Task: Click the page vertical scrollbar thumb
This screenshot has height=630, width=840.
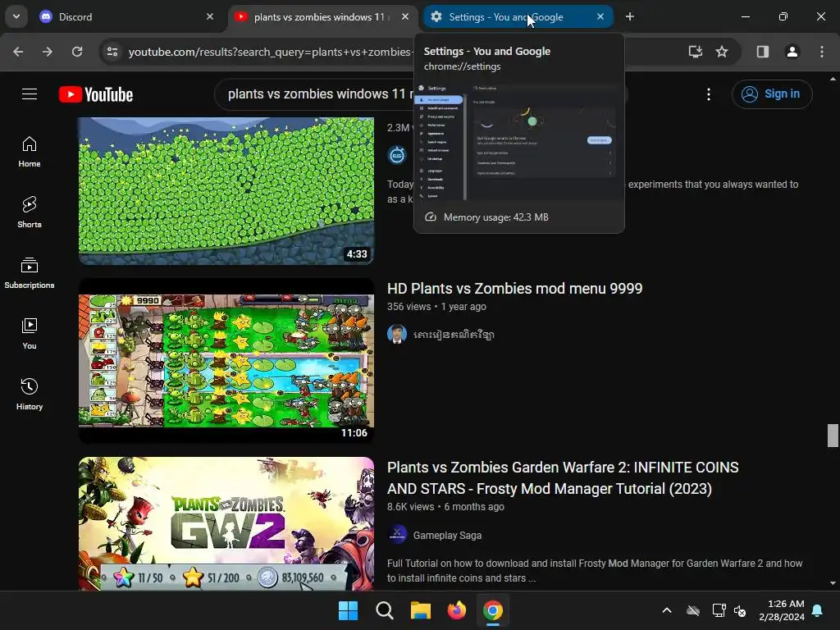Action: coord(833,435)
